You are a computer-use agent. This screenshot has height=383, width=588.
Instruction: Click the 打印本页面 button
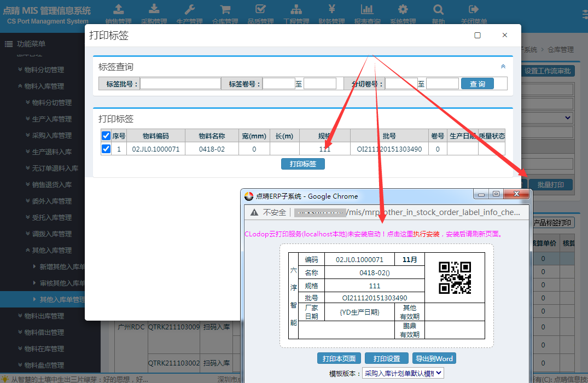pyautogui.click(x=339, y=358)
